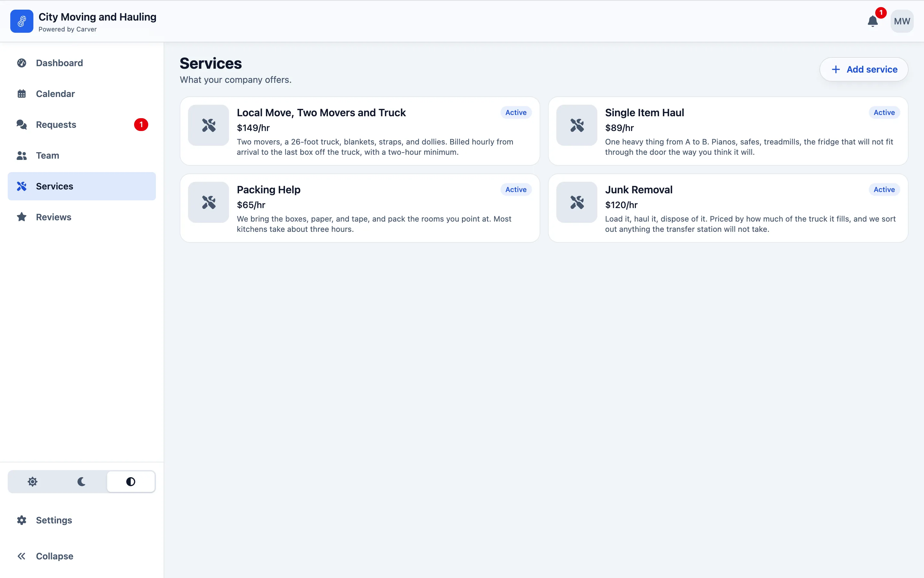
Task: Click the Active badge on Single Item Haul
Action: (x=884, y=112)
